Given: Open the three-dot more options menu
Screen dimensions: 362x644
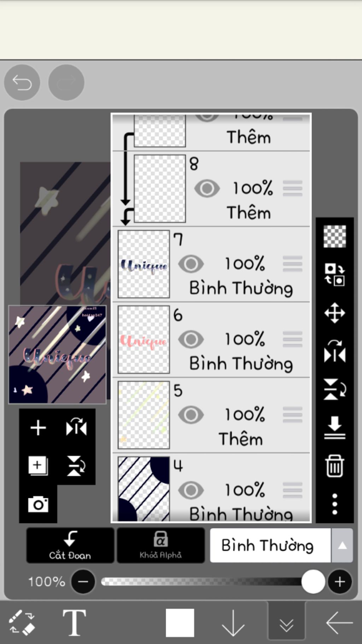Looking at the screenshot, I should click(x=334, y=504).
